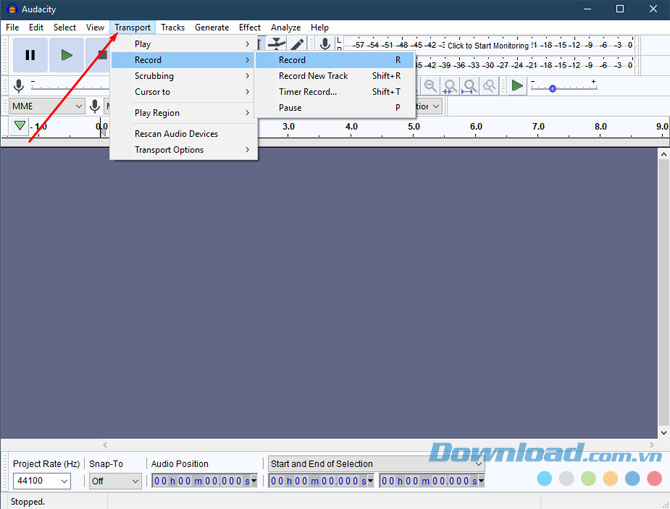Click the Audacity logo in title bar

[x=12, y=9]
